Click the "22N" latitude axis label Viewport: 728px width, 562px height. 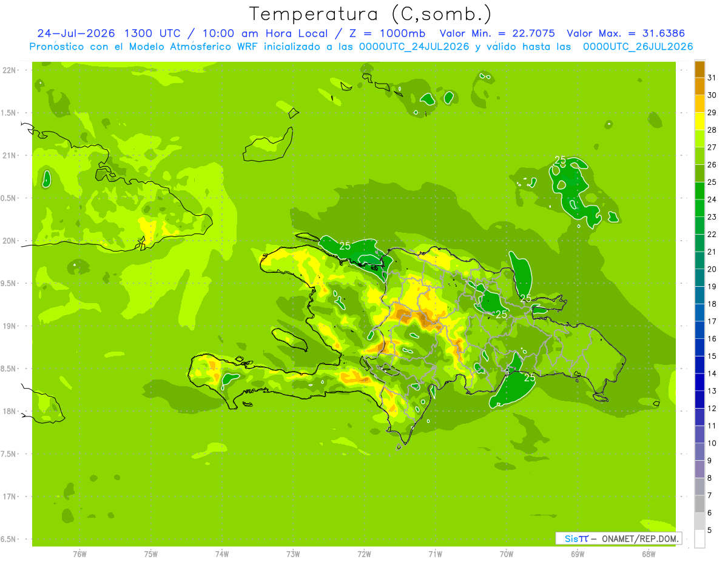[x=10, y=70]
